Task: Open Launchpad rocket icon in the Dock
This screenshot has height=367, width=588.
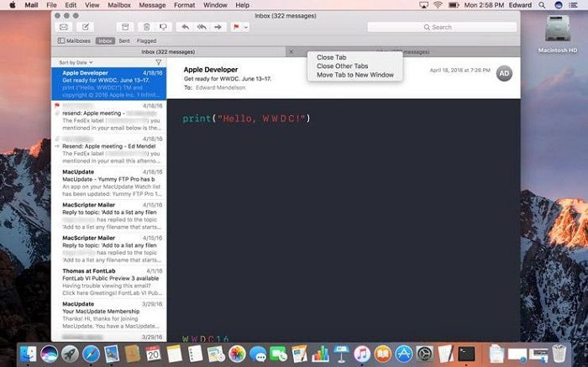Action: pyautogui.click(x=70, y=354)
